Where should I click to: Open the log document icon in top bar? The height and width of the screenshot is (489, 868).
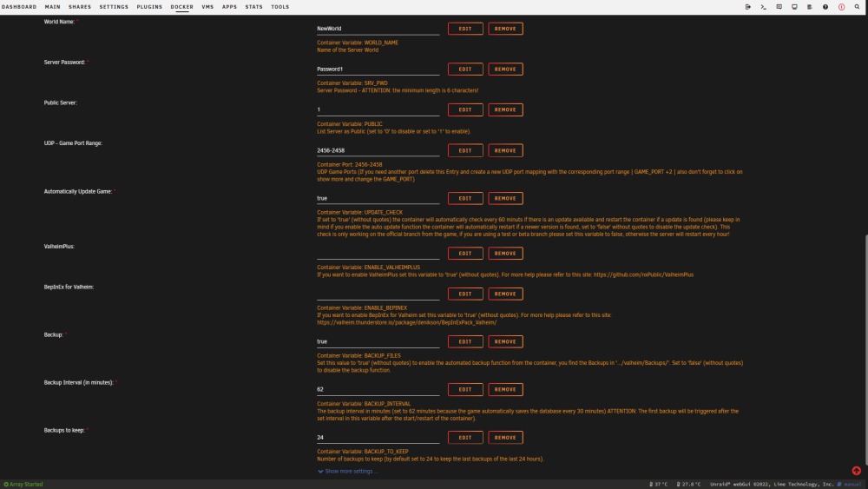(810, 7)
